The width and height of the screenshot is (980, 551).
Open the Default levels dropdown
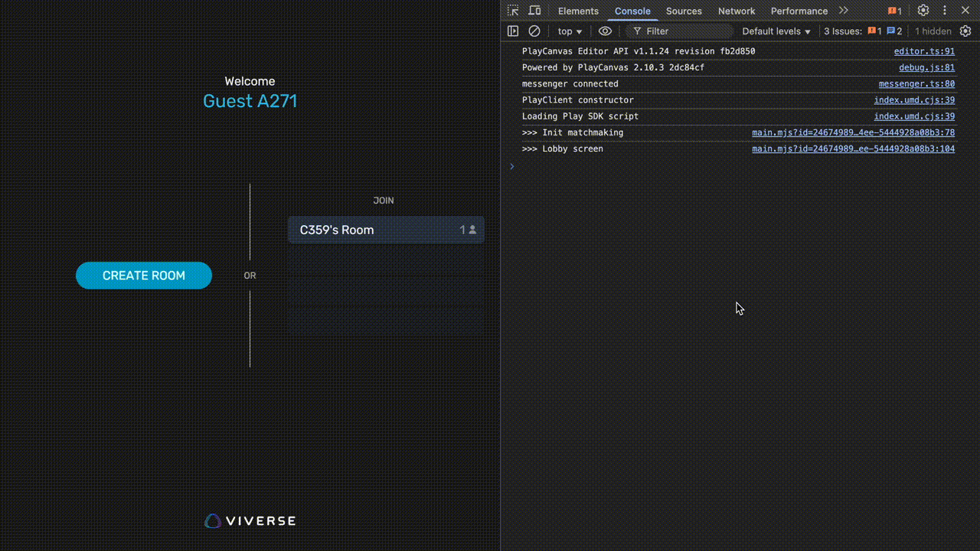(776, 31)
